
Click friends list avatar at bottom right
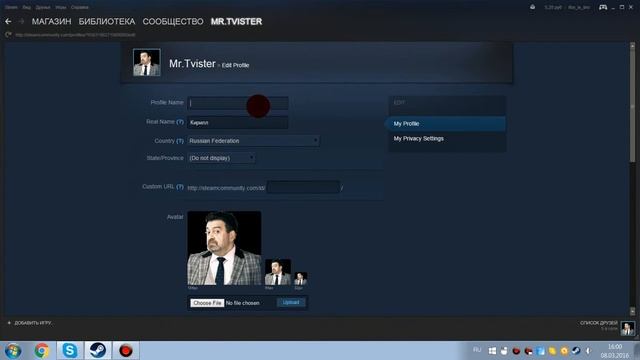click(628, 328)
